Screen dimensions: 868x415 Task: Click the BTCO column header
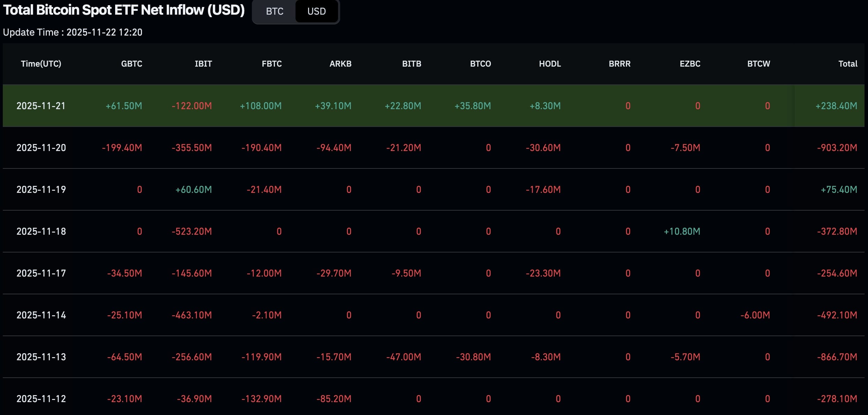pyautogui.click(x=480, y=64)
